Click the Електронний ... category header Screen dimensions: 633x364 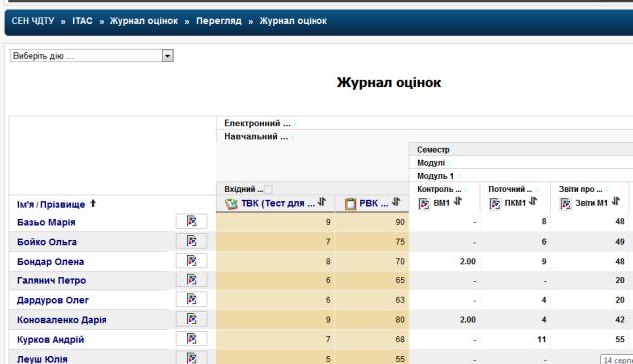257,123
